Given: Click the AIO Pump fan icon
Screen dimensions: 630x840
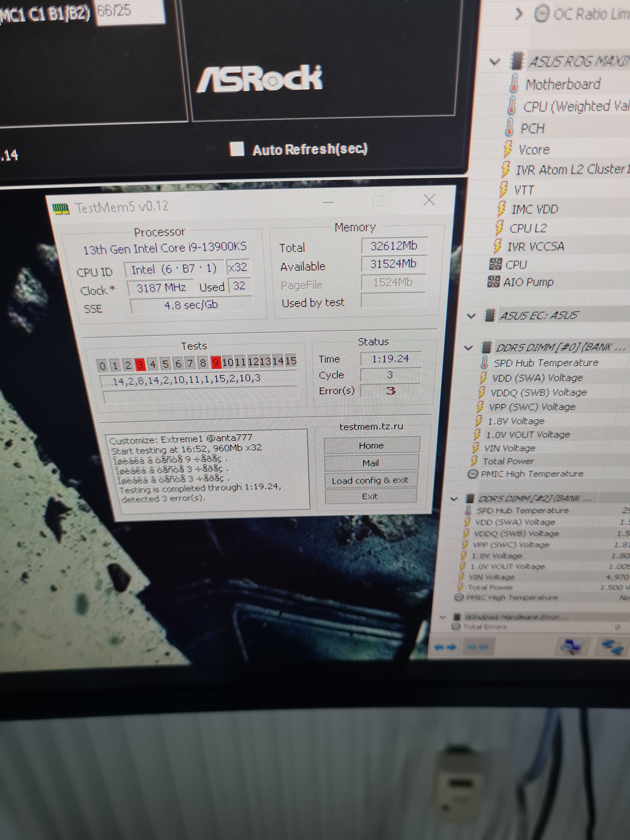Looking at the screenshot, I should pyautogui.click(x=493, y=282).
